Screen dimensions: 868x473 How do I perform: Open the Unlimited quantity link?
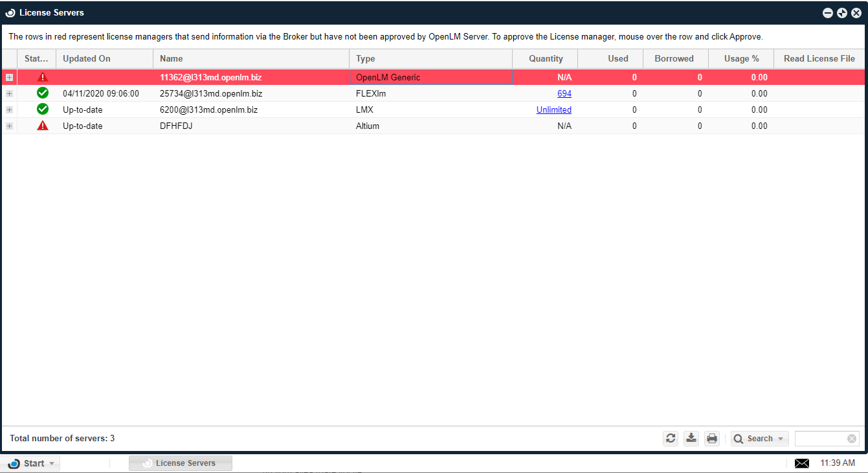(553, 110)
